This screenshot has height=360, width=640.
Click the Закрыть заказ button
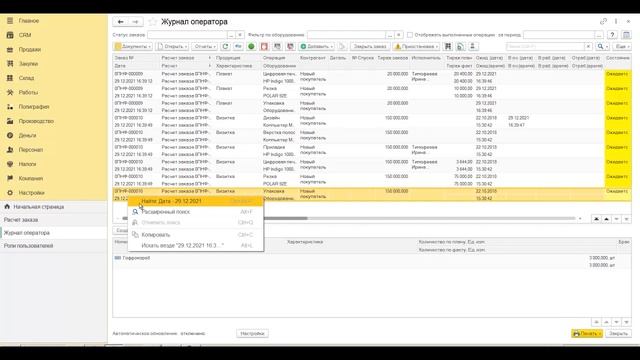[370, 47]
